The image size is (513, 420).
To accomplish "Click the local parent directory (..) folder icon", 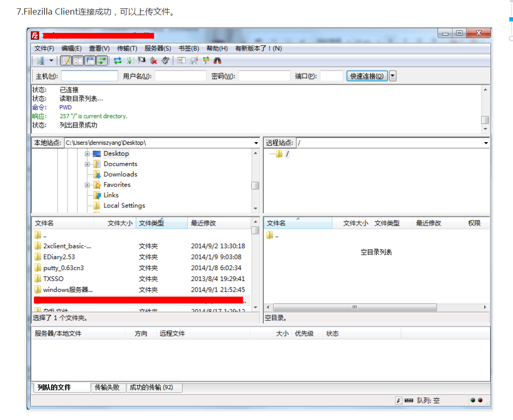I will click(x=38, y=235).
